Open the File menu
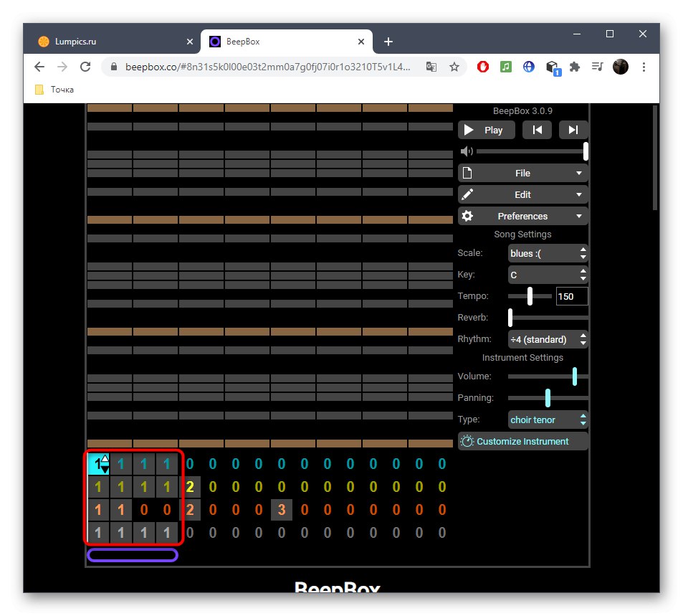The width and height of the screenshot is (683, 616). point(522,173)
